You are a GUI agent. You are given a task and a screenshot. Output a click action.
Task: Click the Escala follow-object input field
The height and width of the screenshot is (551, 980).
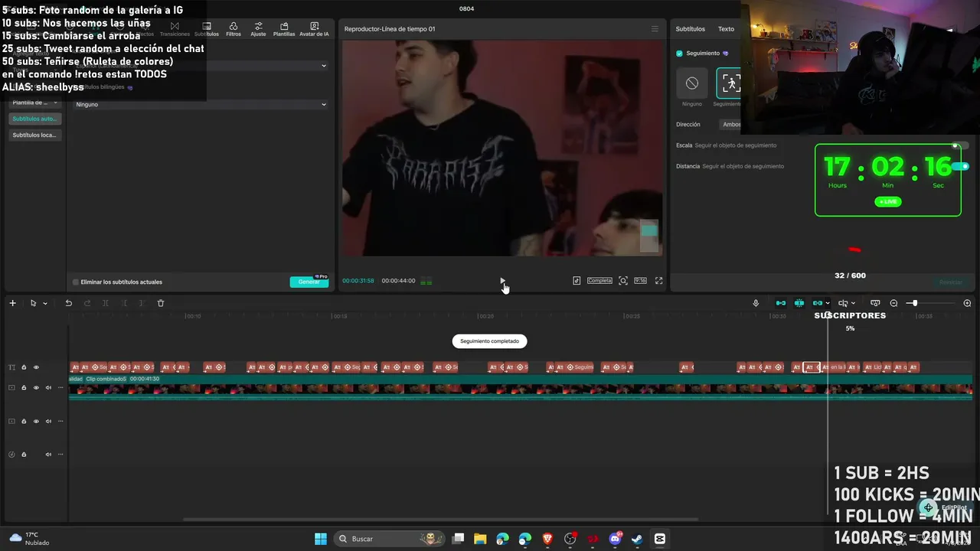coord(736,145)
